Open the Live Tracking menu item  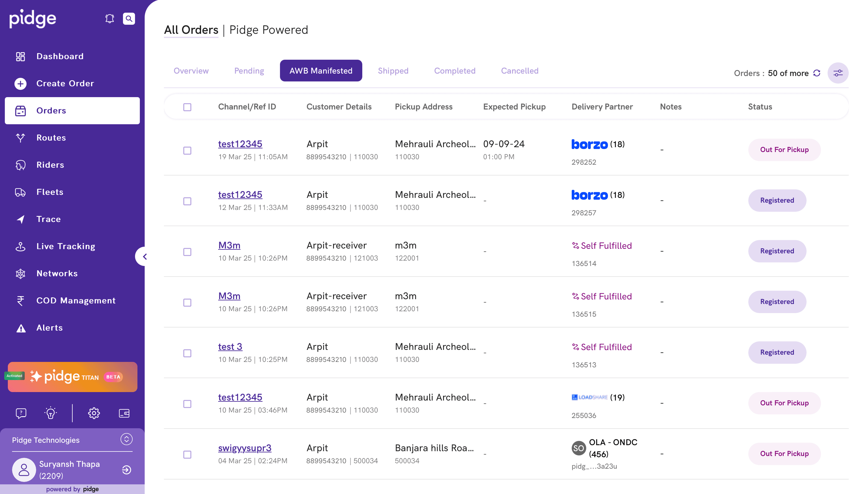click(x=66, y=246)
